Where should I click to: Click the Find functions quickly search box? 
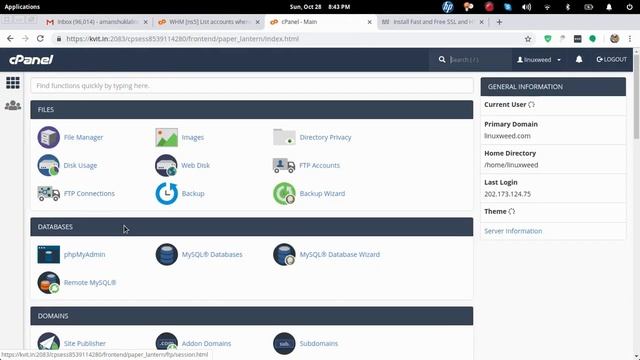point(252,86)
